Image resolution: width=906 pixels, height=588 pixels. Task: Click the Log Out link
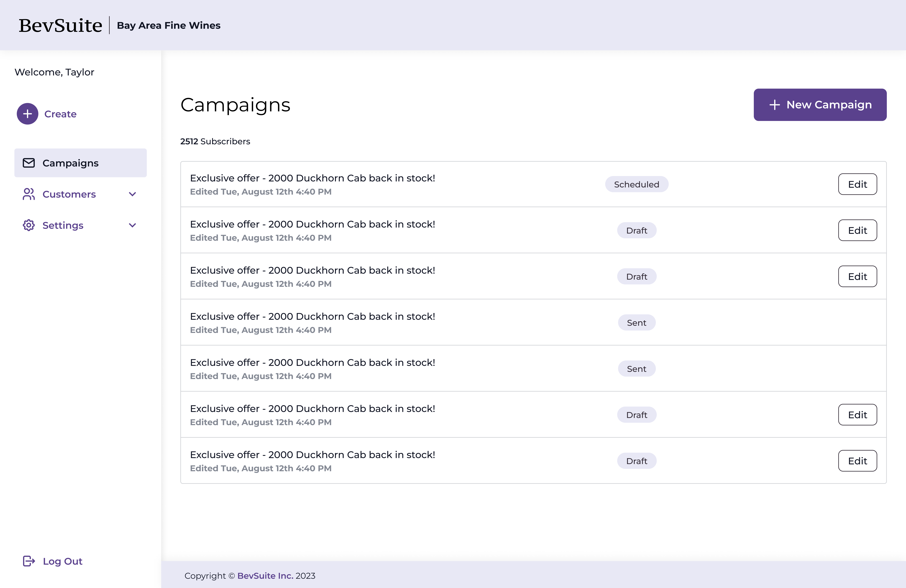pos(62,561)
